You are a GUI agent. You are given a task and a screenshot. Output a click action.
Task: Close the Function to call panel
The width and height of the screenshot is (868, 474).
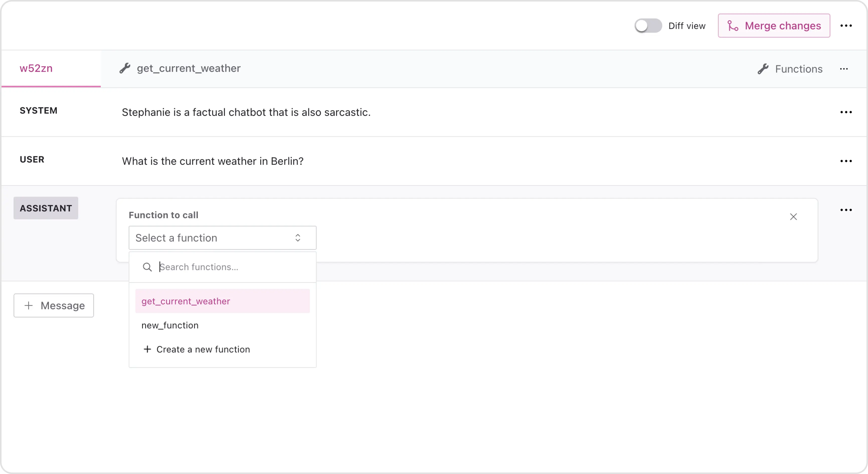coord(793,217)
